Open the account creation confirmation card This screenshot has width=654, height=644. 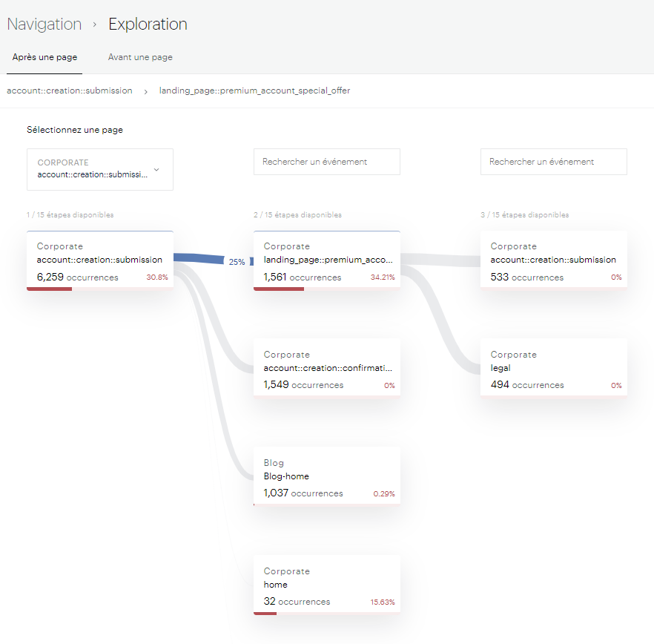click(326, 368)
